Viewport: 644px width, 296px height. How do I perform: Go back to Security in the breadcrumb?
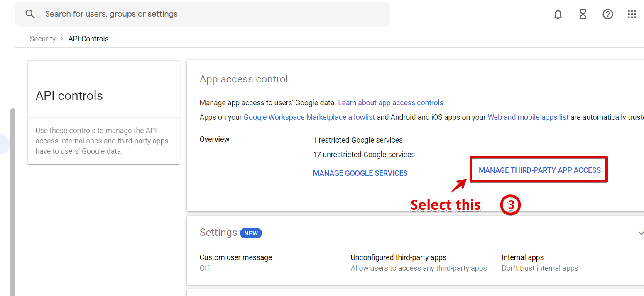42,39
